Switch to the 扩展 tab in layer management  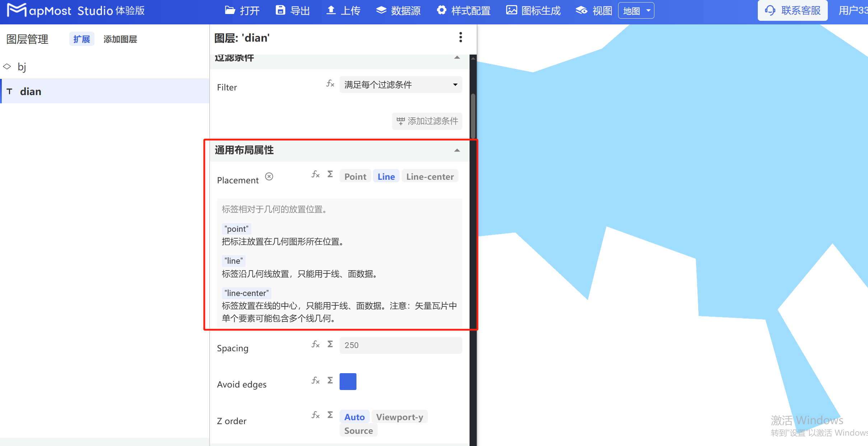pyautogui.click(x=81, y=39)
